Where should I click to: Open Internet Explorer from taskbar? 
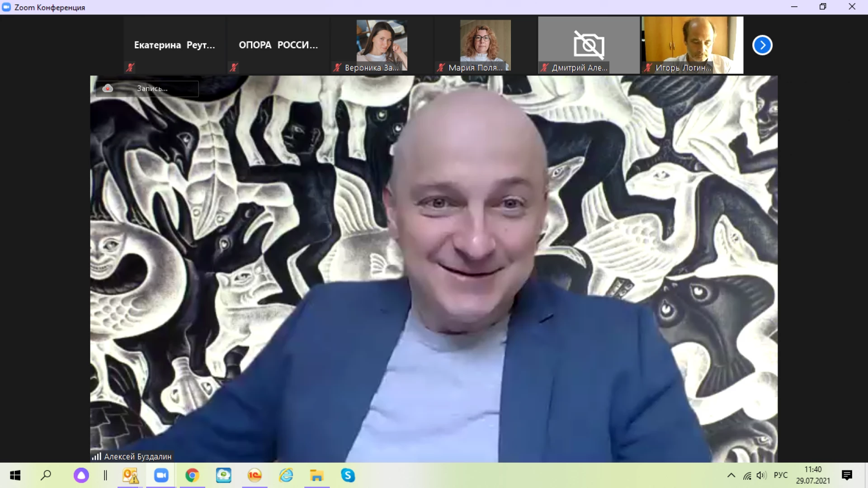click(286, 475)
